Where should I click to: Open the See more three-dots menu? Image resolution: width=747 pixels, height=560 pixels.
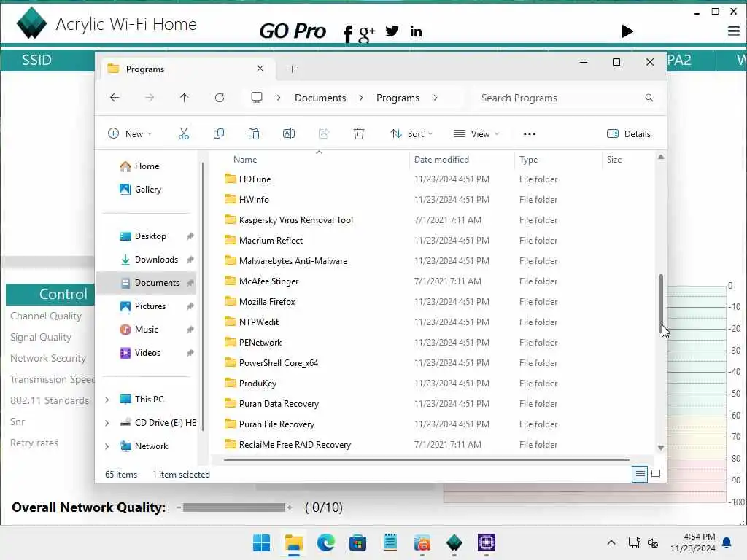pyautogui.click(x=530, y=134)
